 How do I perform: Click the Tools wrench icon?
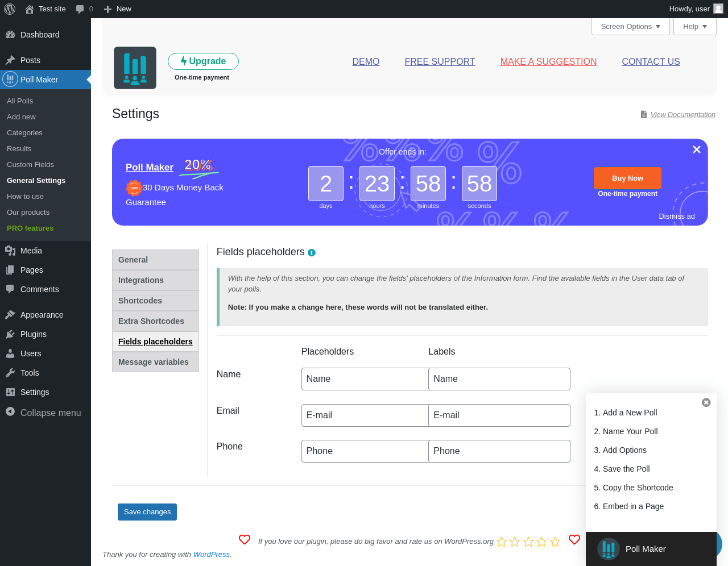[10, 373]
